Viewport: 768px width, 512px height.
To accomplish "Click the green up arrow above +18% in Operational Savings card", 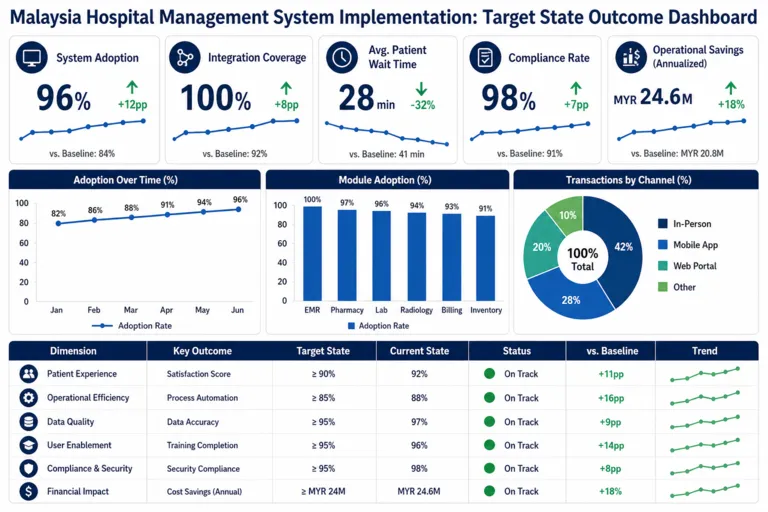I will pyautogui.click(x=731, y=88).
